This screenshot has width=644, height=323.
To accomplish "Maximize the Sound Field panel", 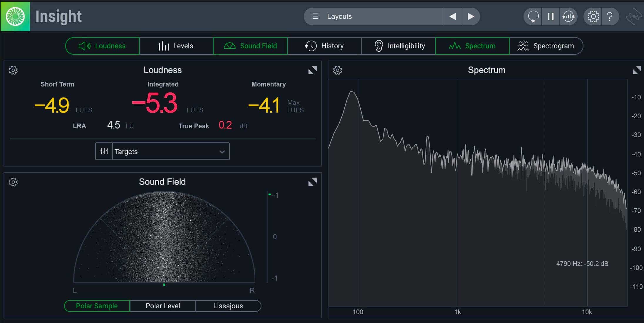I will (313, 182).
